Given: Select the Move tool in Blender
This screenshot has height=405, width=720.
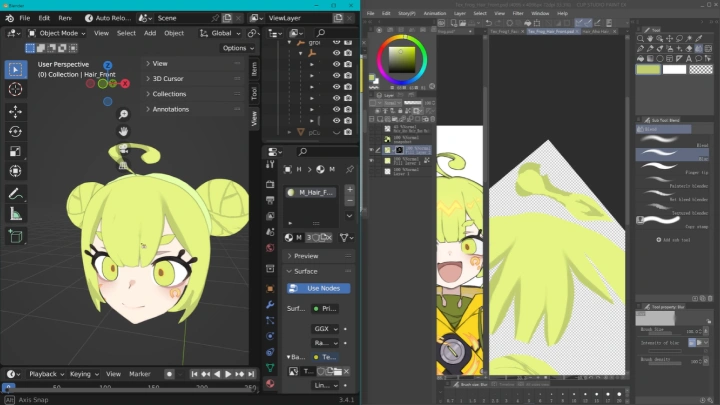Looking at the screenshot, I should click(15, 112).
